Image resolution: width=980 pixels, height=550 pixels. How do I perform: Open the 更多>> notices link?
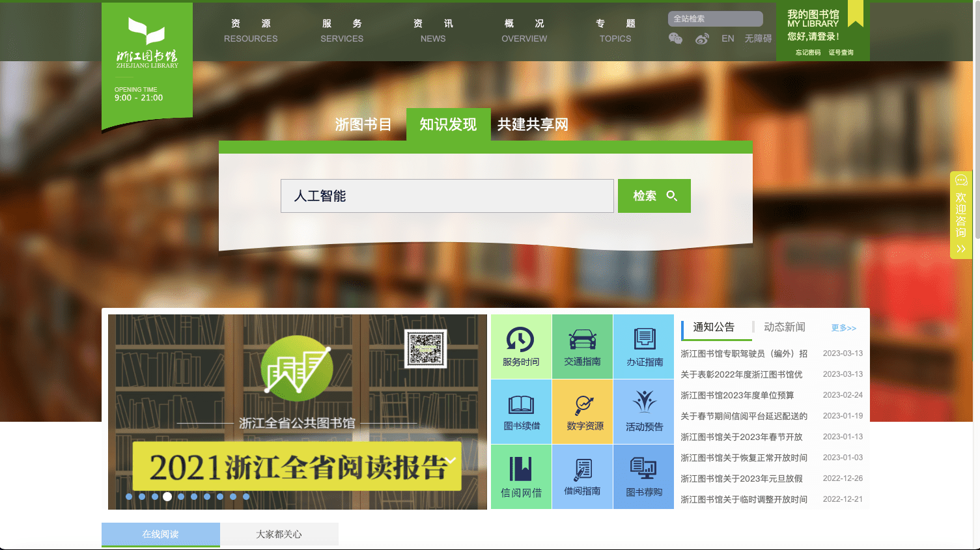click(844, 328)
